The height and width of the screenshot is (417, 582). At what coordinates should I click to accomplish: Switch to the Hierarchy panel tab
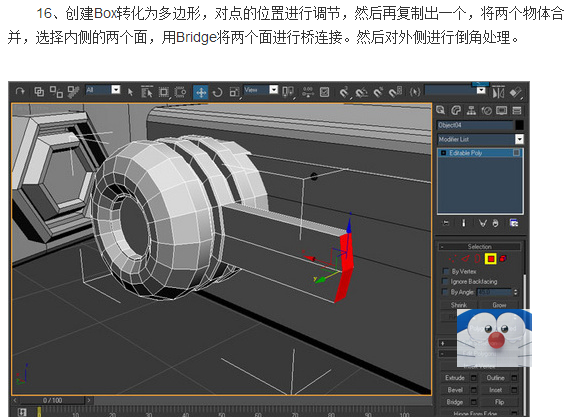(x=471, y=110)
